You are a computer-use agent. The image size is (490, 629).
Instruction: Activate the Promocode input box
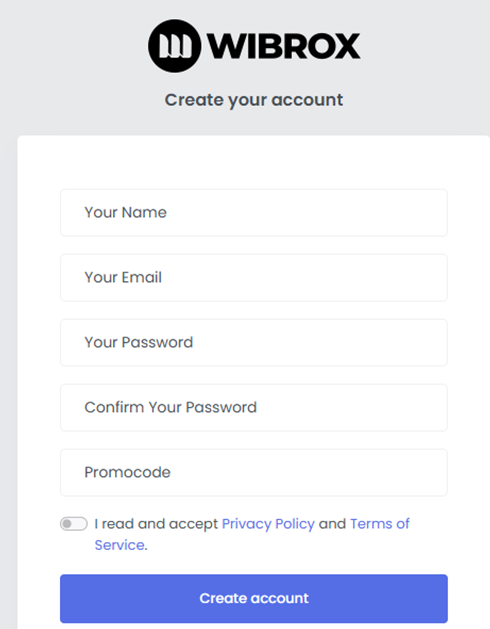pyautogui.click(x=254, y=473)
